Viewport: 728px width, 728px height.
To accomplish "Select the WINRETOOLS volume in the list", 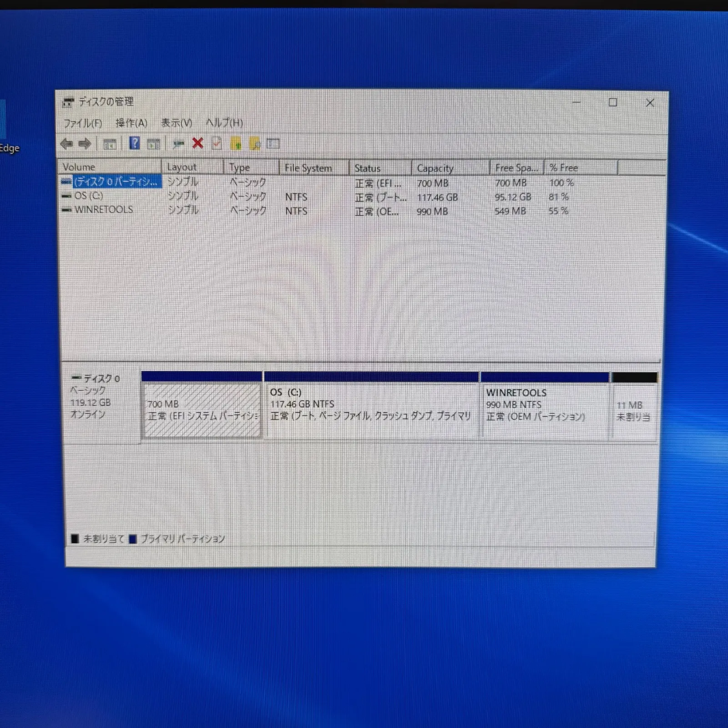I will (104, 210).
